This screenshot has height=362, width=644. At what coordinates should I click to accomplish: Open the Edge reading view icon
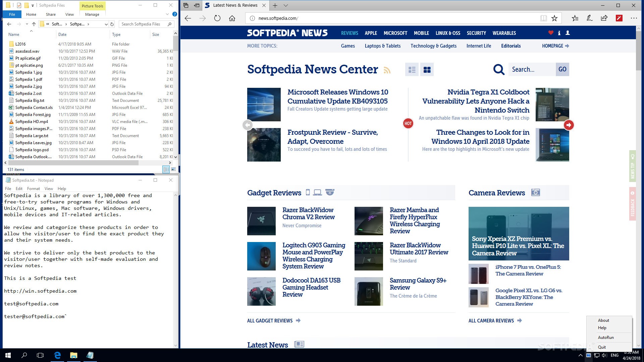[x=544, y=18]
